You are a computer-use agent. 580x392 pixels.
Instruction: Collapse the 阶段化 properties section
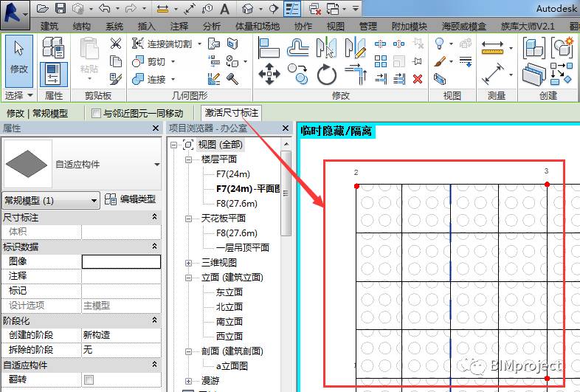click(x=155, y=320)
